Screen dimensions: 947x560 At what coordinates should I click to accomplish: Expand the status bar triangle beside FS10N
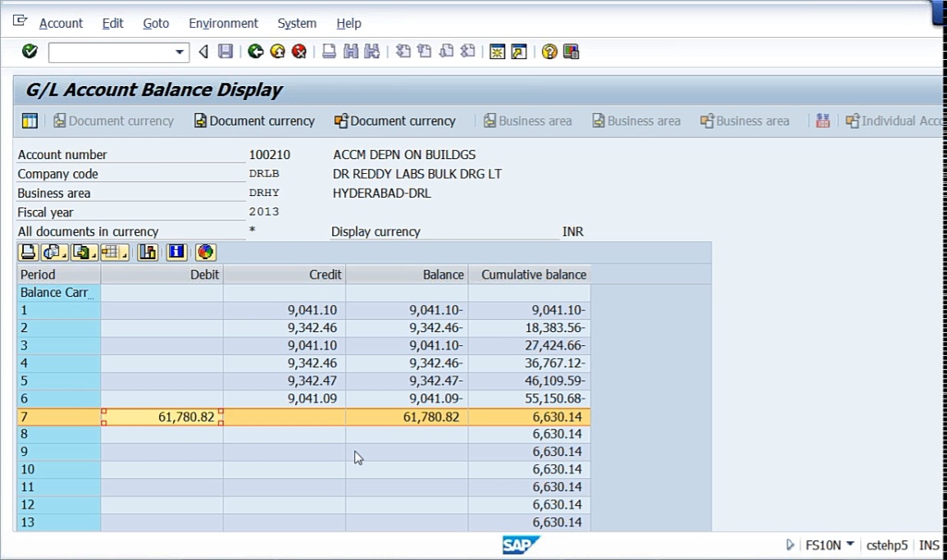click(790, 545)
